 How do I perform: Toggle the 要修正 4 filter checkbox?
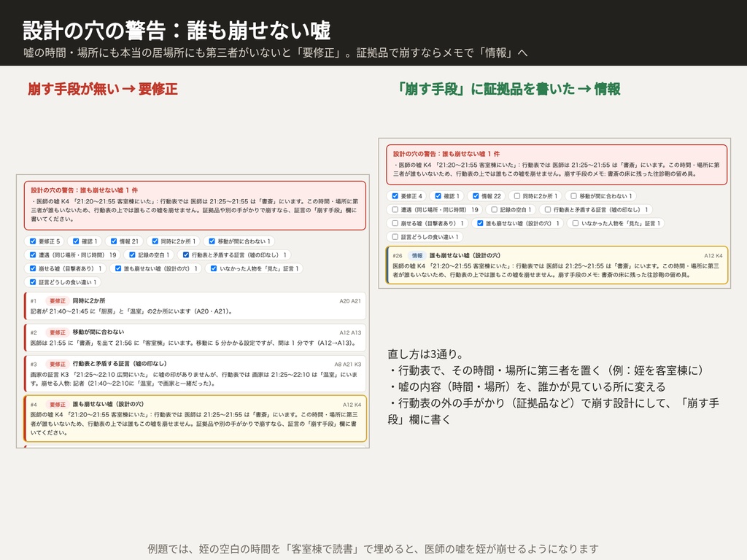pyautogui.click(x=395, y=195)
